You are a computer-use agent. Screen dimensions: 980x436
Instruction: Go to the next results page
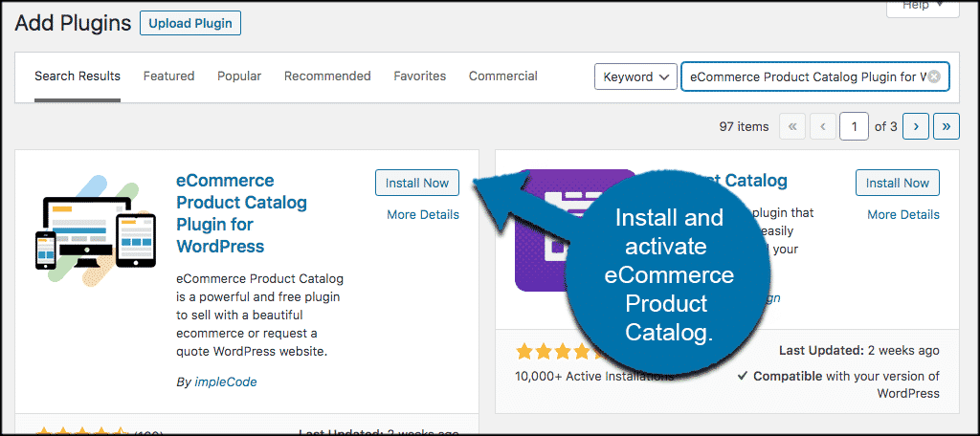pos(916,127)
